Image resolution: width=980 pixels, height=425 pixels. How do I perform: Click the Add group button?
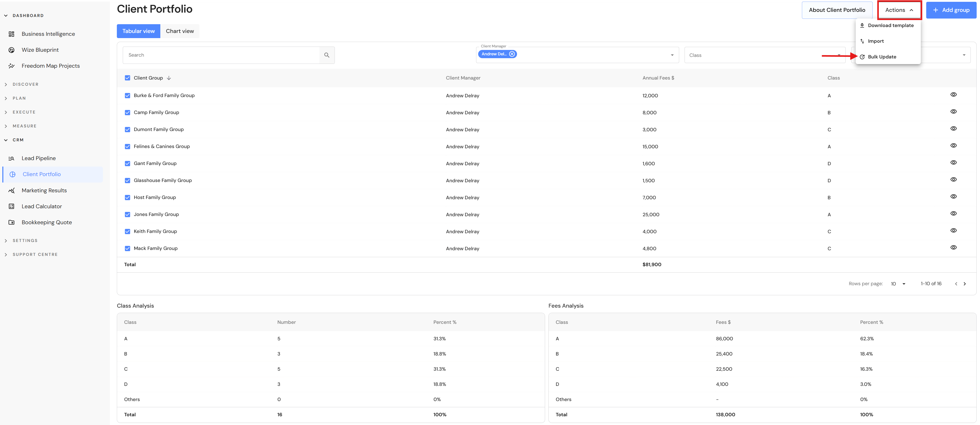(x=951, y=10)
